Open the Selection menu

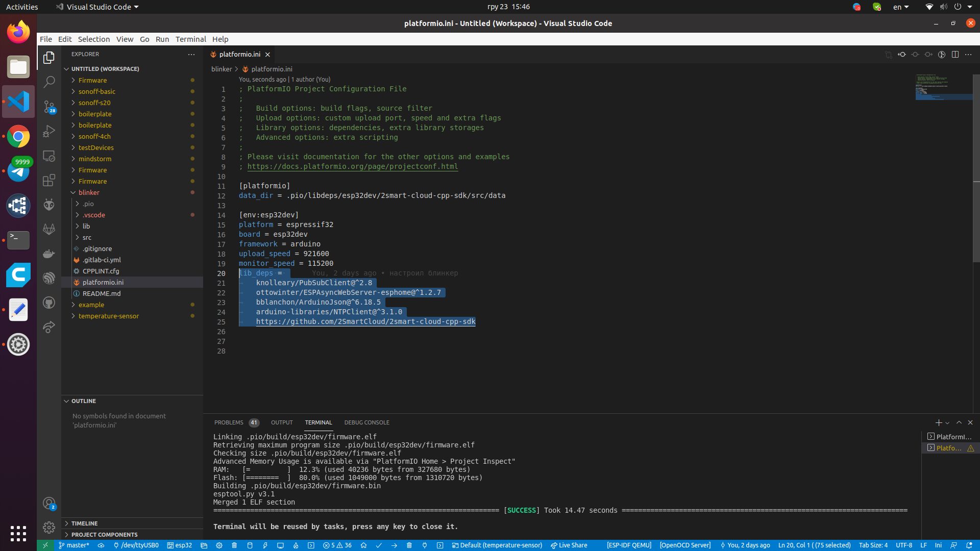tap(94, 39)
